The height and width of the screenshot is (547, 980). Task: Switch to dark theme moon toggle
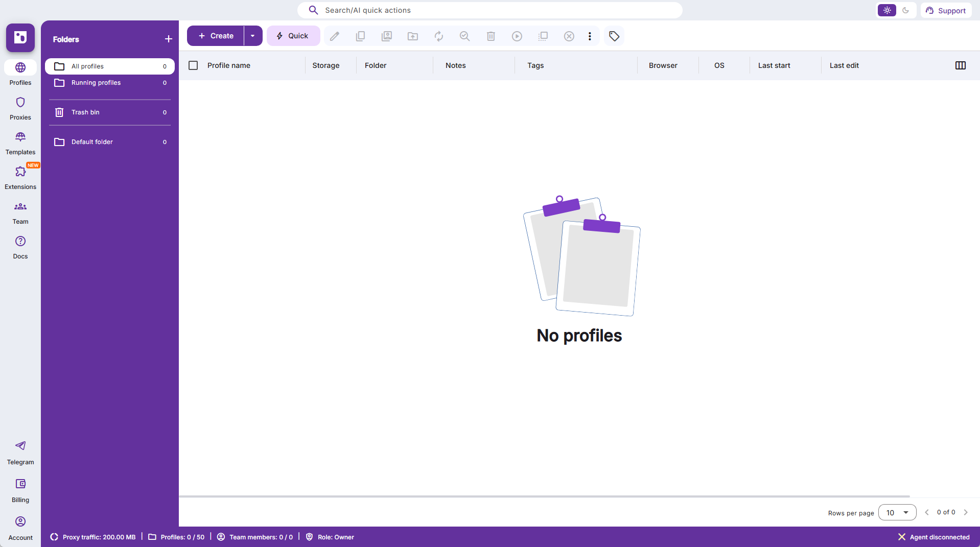905,10
